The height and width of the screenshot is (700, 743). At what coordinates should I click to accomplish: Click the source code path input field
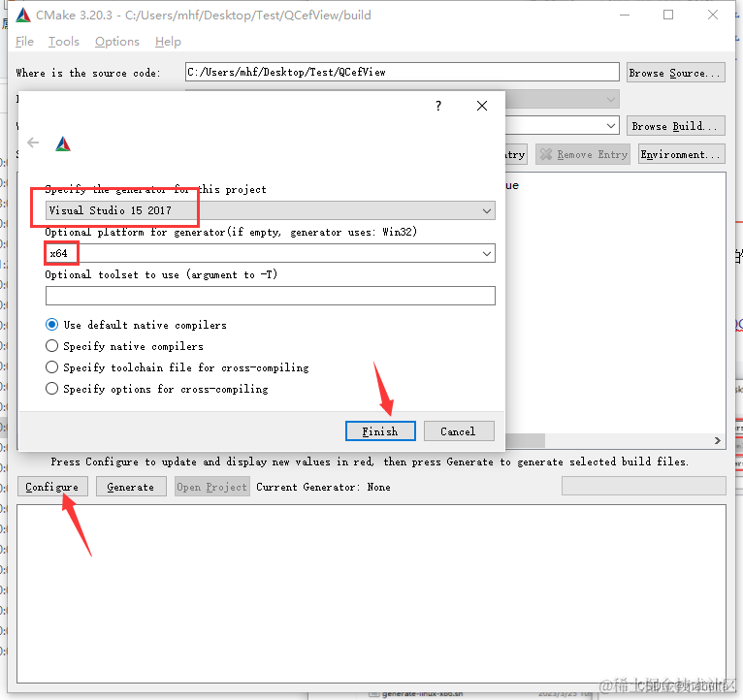pyautogui.click(x=402, y=72)
